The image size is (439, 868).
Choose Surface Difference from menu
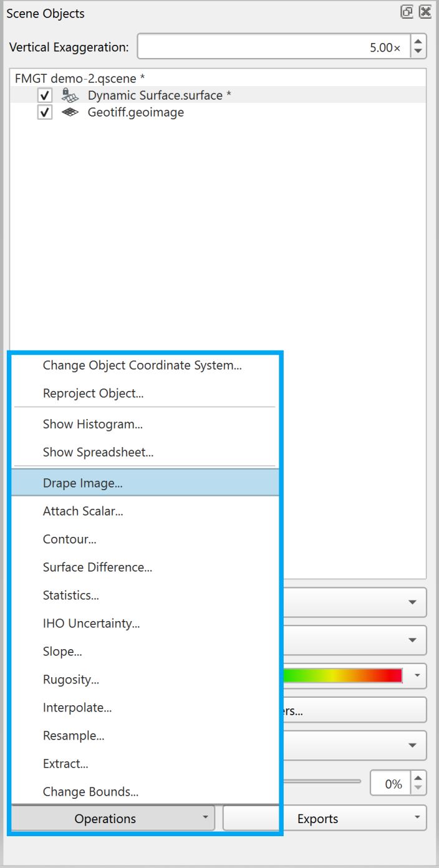pos(97,567)
